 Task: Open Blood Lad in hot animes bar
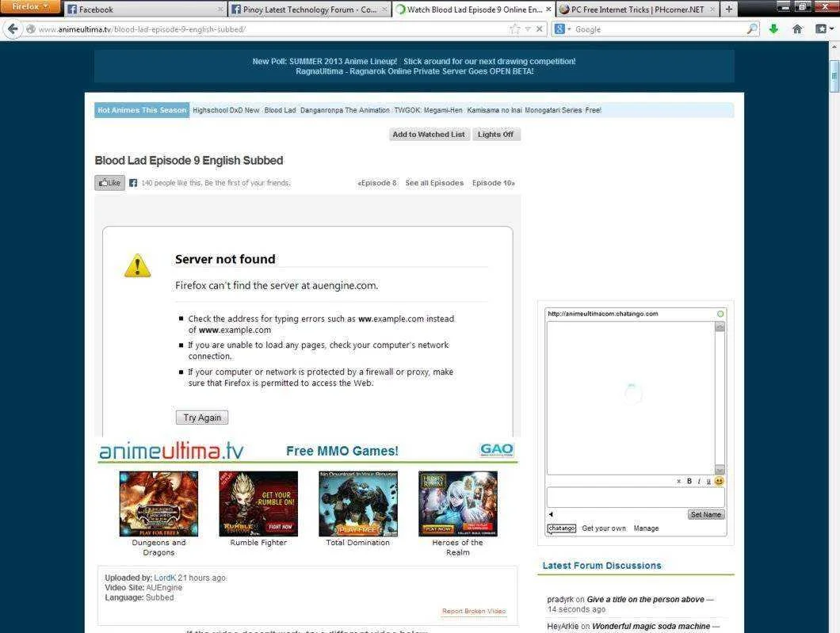click(x=281, y=110)
